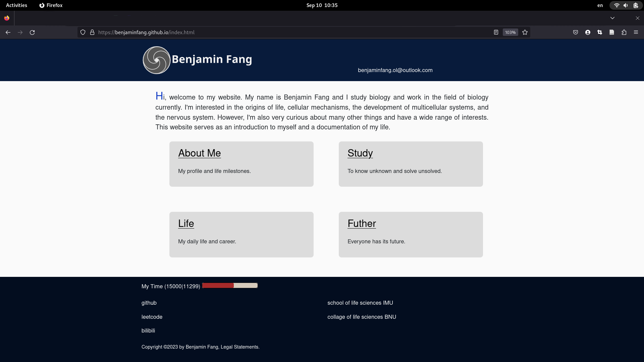Open the Firefox hamburger menu

[x=636, y=33]
